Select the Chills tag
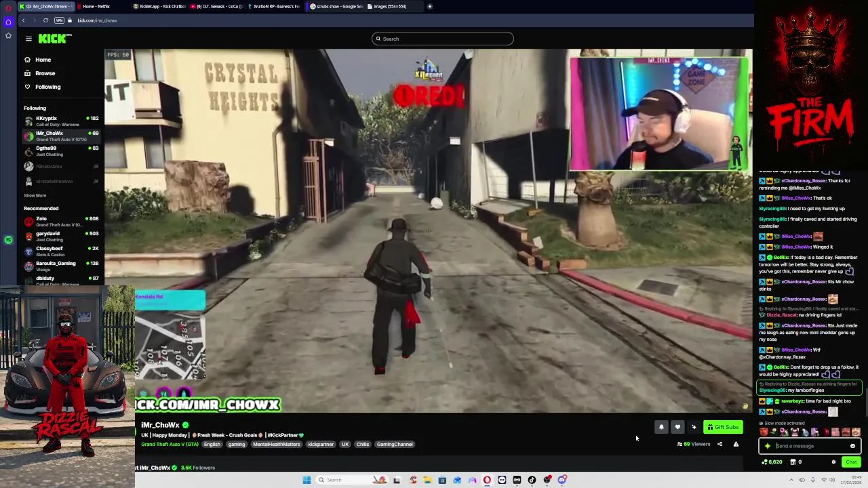The image size is (868, 488). click(x=363, y=444)
